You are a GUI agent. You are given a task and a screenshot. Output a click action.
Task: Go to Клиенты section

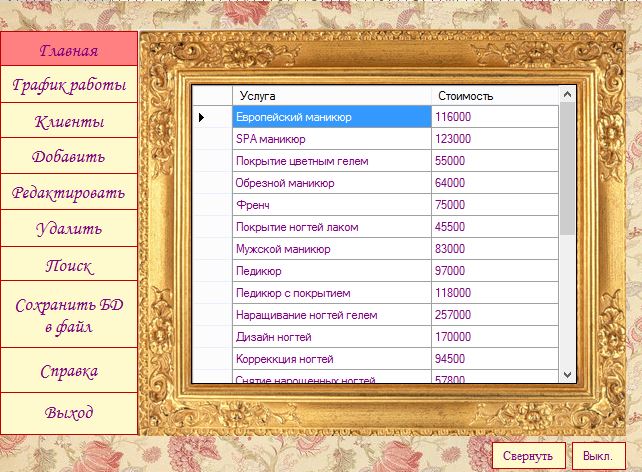69,120
